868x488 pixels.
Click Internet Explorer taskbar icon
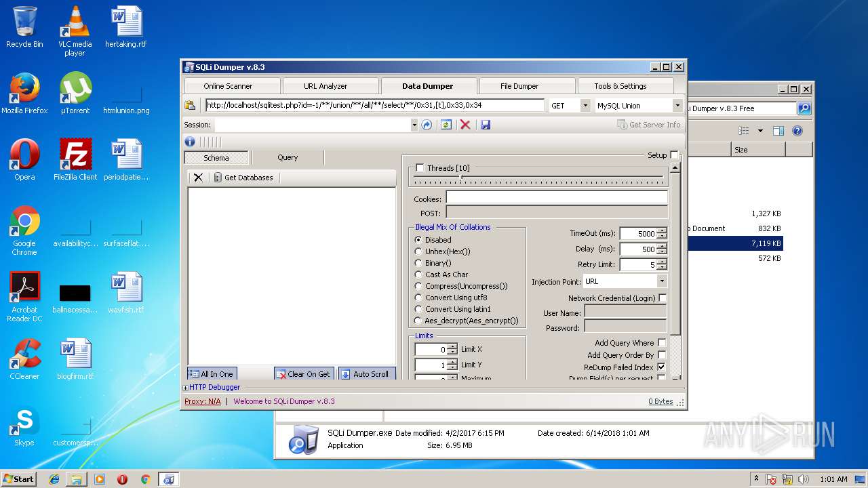click(x=54, y=479)
